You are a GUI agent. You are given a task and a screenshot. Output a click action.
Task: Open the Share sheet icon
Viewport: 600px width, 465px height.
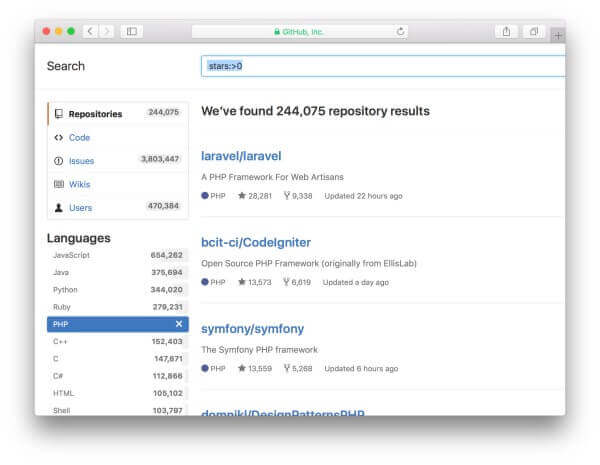[x=506, y=32]
